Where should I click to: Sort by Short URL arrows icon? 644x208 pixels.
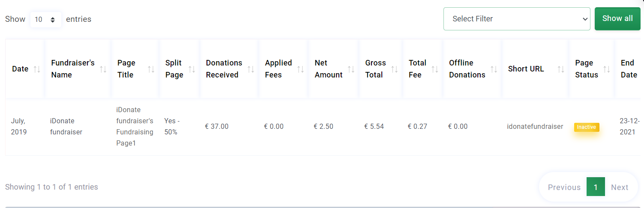pyautogui.click(x=561, y=69)
